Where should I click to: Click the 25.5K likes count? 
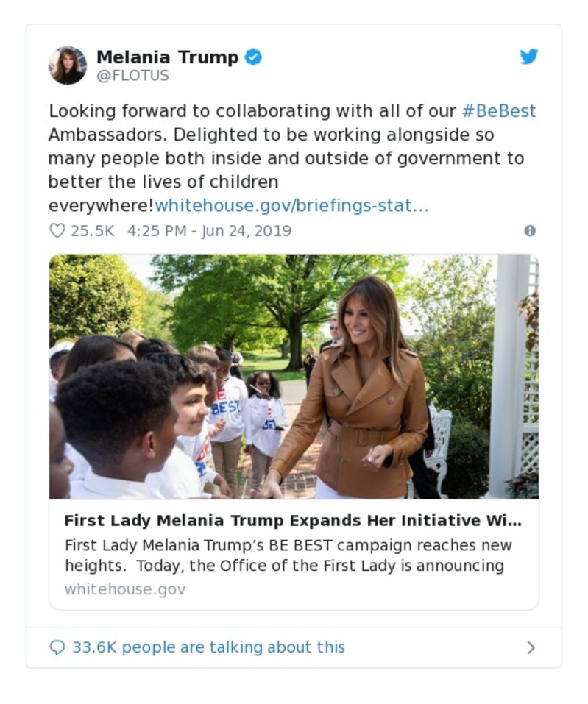click(x=93, y=231)
